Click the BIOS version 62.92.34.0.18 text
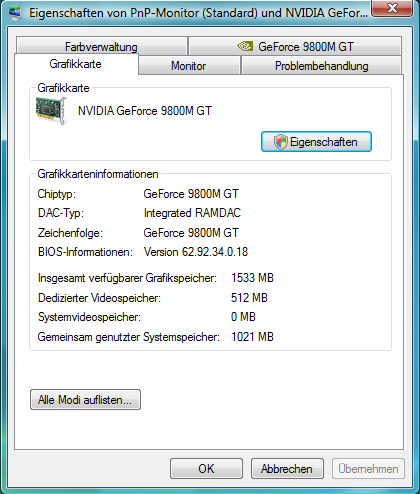The height and width of the screenshot is (494, 420). (196, 252)
